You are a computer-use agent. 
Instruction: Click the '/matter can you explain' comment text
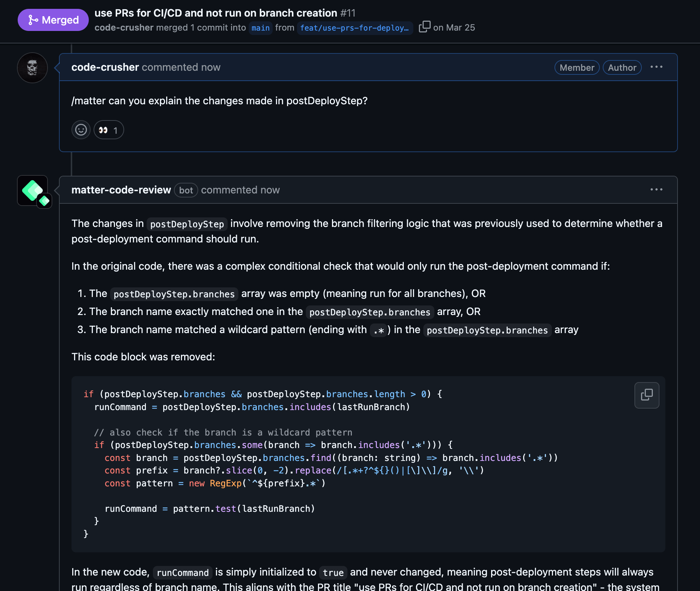[220, 101]
